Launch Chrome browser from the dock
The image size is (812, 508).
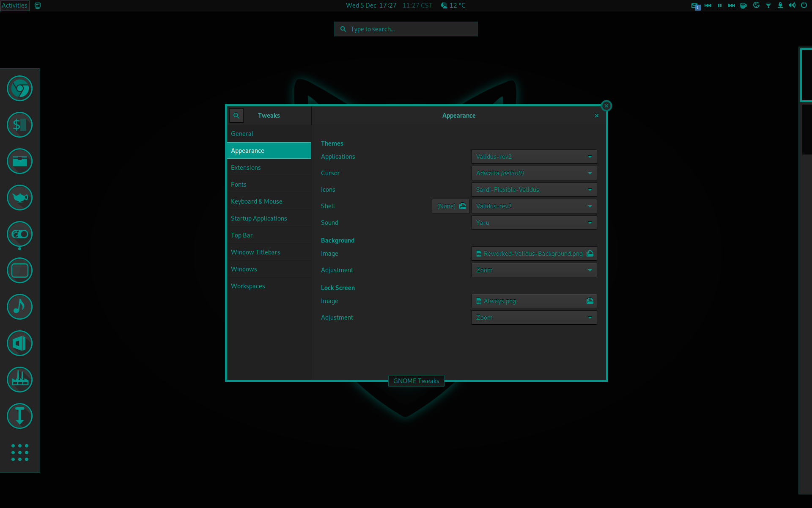tap(20, 88)
